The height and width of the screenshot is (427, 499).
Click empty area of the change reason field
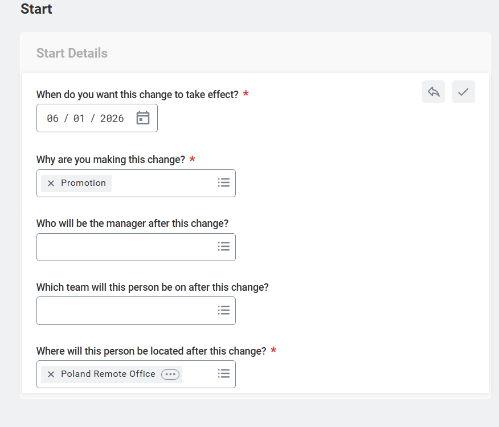click(x=163, y=183)
